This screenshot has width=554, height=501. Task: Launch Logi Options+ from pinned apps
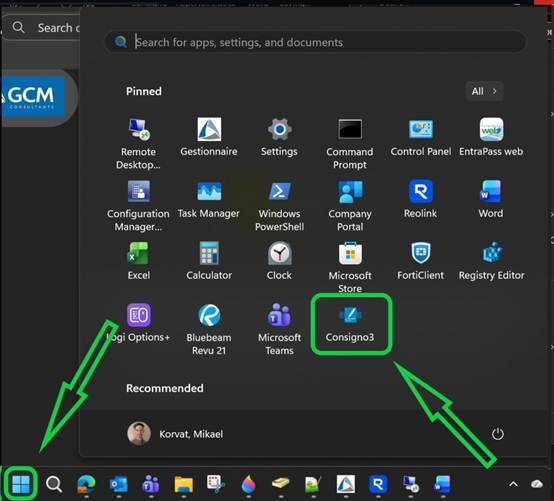(x=138, y=323)
